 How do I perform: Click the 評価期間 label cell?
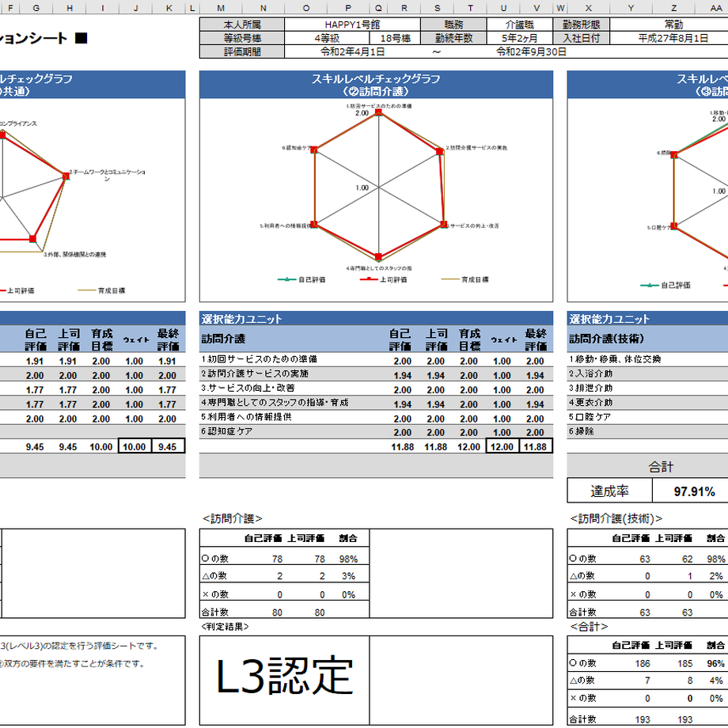[x=242, y=51]
